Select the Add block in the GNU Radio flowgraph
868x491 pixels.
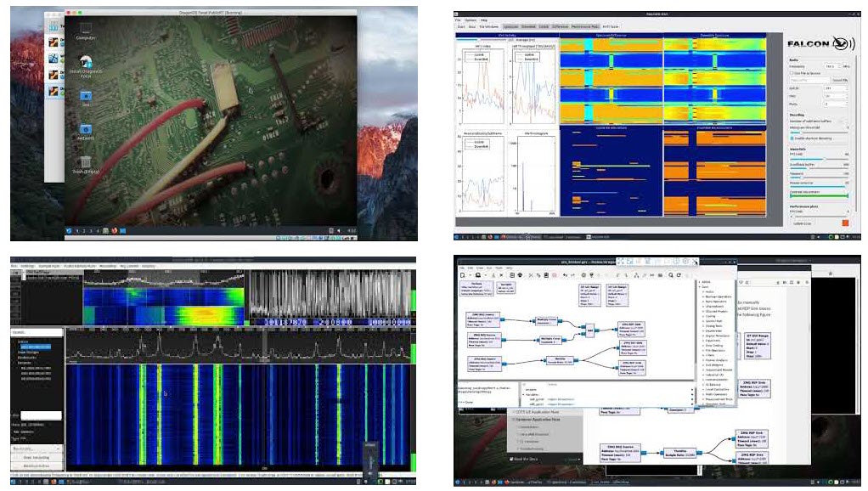tap(589, 330)
